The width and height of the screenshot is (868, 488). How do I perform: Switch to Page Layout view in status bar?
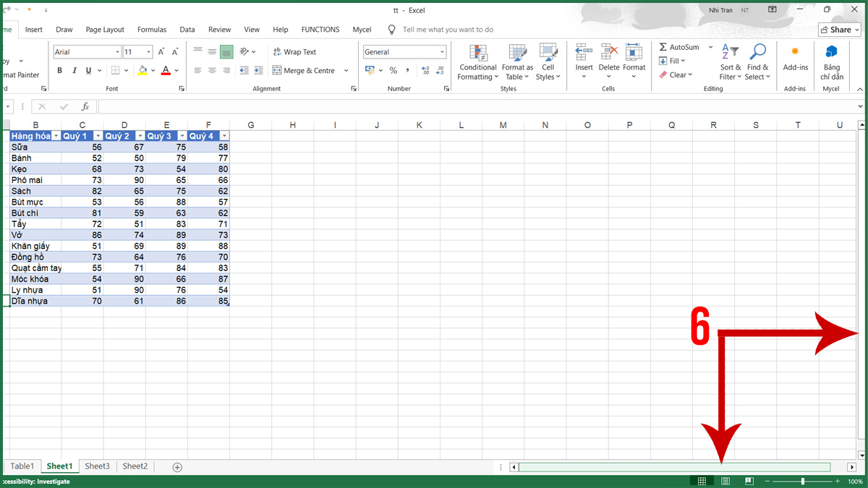(725, 480)
